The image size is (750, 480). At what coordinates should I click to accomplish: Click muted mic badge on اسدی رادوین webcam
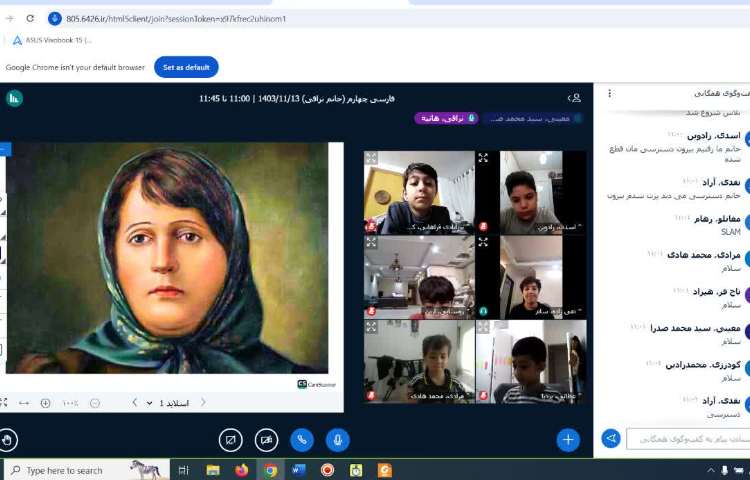483,227
